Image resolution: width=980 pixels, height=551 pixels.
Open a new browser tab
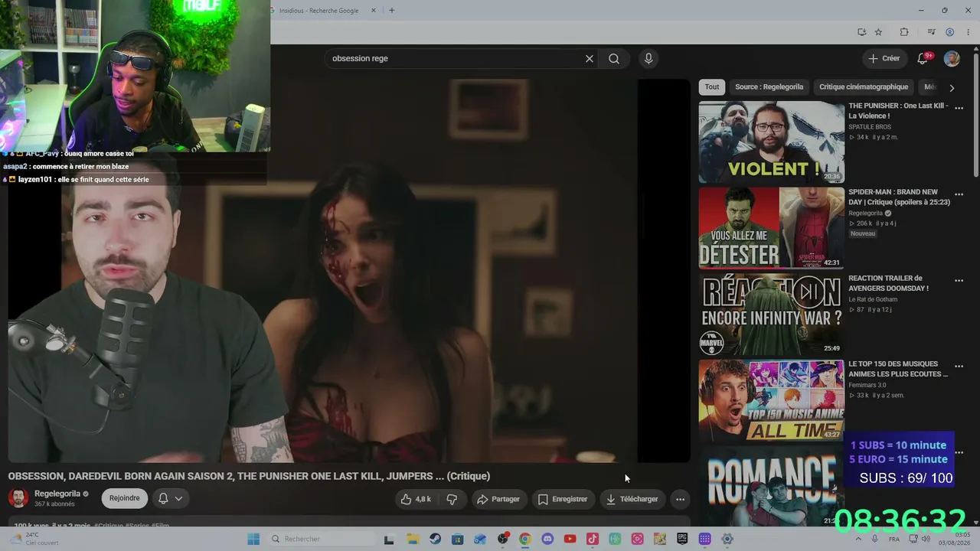pos(391,11)
